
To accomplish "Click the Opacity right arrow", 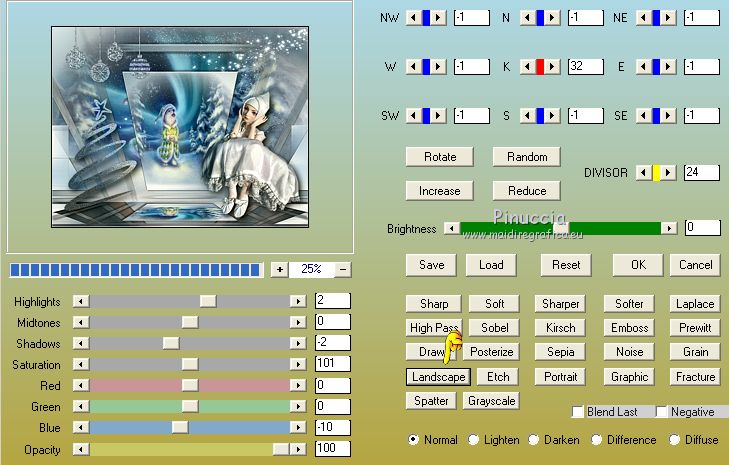I will click(x=298, y=449).
